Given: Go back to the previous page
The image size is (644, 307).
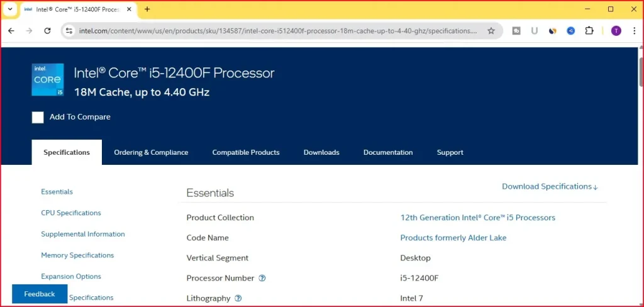Looking at the screenshot, I should pyautogui.click(x=11, y=31).
